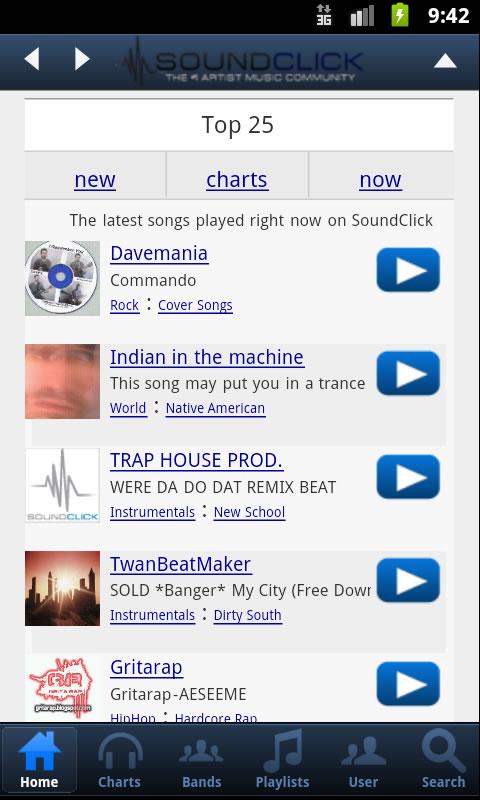Open the Gritarap artist link
Image resolution: width=480 pixels, height=800 pixels.
146,667
